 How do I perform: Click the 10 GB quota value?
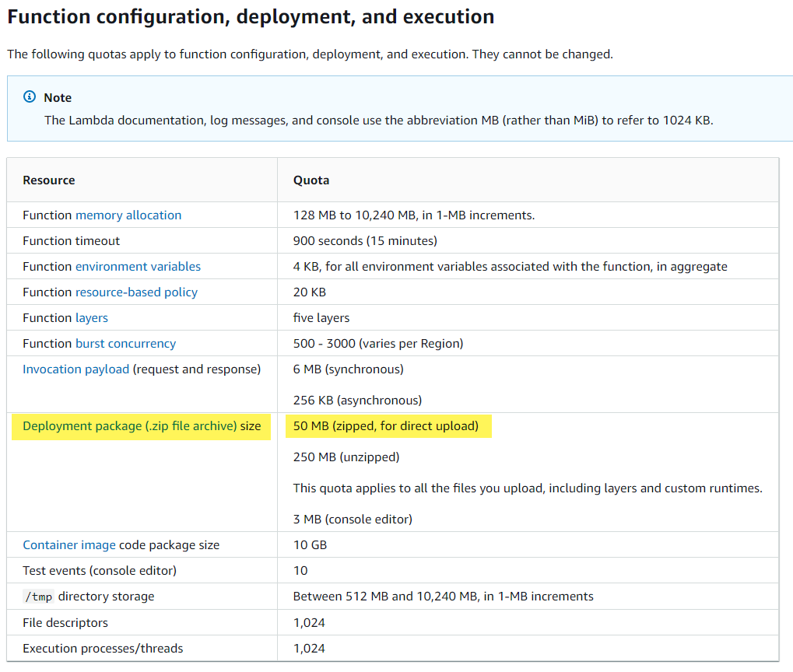tap(310, 545)
